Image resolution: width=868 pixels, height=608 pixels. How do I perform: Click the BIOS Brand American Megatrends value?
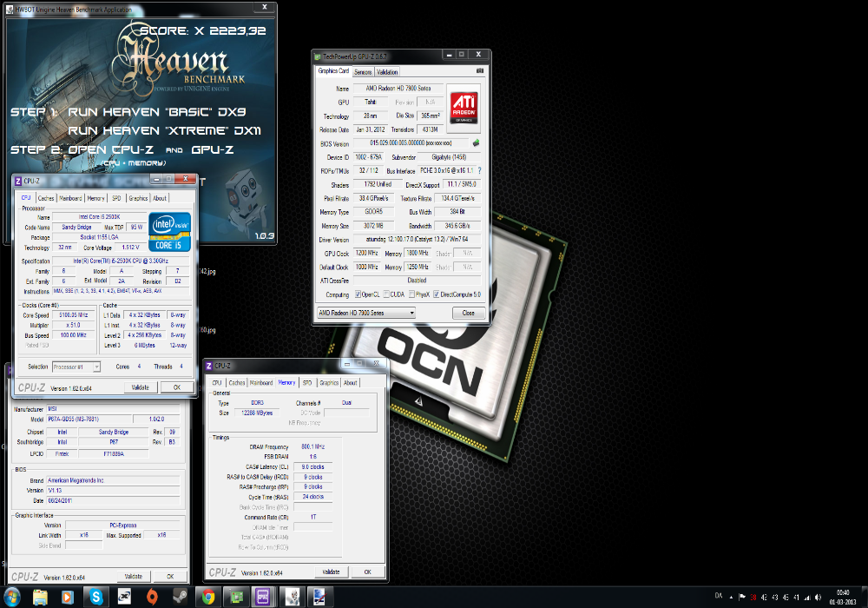pyautogui.click(x=113, y=480)
